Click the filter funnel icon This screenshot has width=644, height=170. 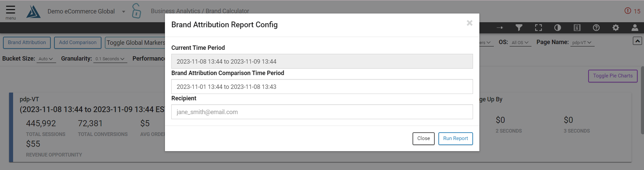(519, 28)
